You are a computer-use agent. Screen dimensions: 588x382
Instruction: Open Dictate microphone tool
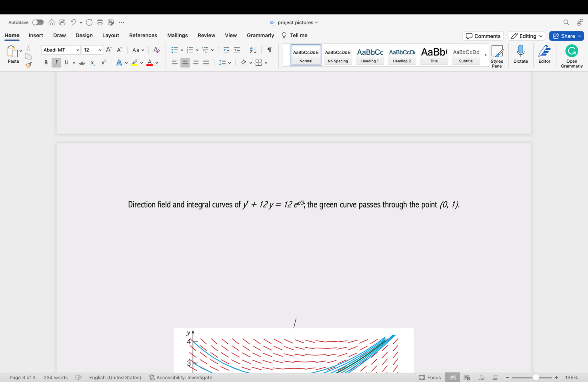pos(520,54)
